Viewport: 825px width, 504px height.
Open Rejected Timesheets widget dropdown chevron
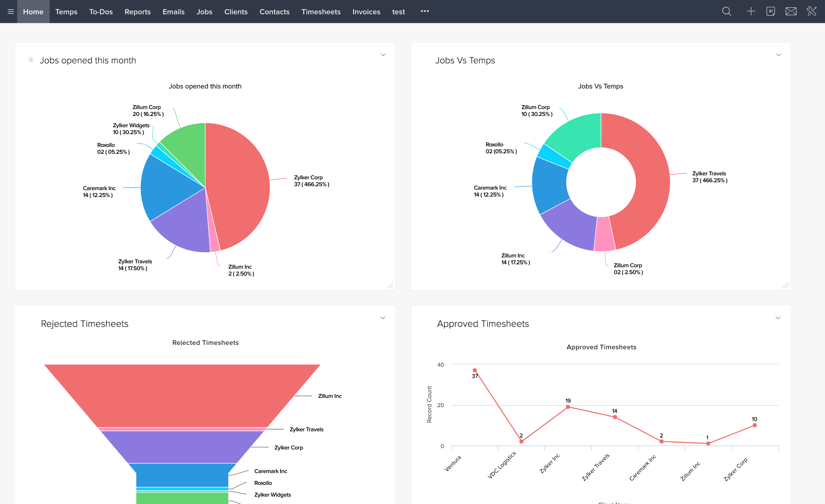click(x=383, y=318)
